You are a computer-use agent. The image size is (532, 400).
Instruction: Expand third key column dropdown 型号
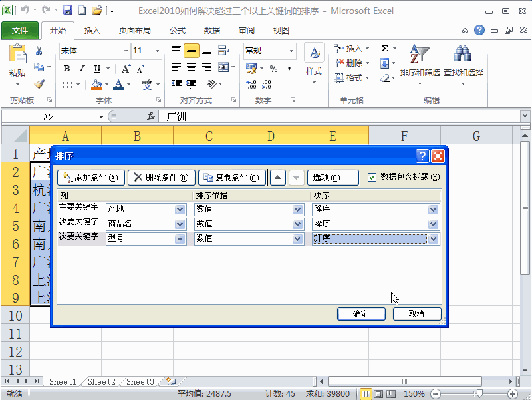(180, 238)
